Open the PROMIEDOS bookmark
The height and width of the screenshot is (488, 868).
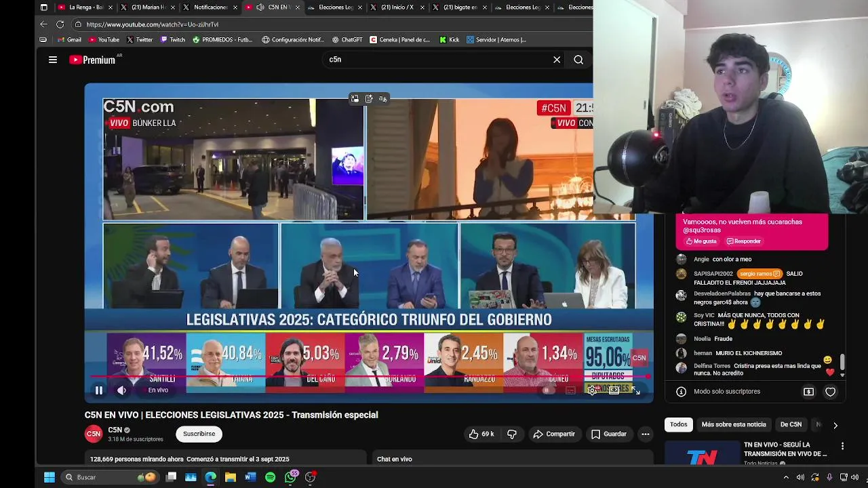coord(222,40)
